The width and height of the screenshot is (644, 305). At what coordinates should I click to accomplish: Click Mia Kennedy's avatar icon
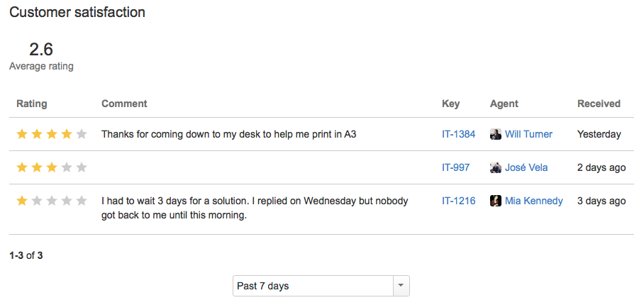pos(496,201)
